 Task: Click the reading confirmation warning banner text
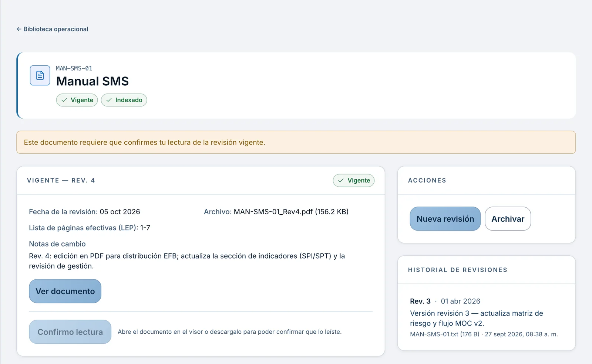pos(145,142)
